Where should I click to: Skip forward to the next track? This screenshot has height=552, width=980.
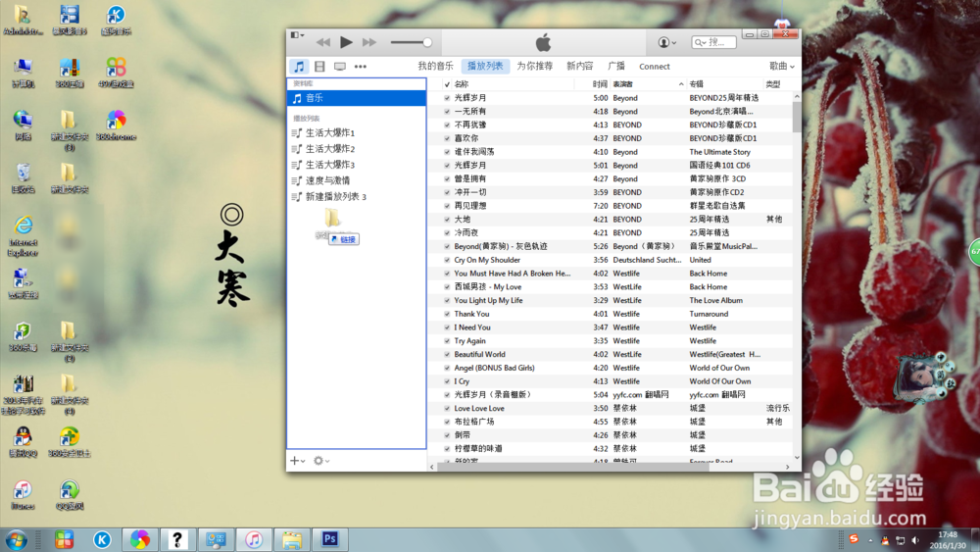coord(369,42)
